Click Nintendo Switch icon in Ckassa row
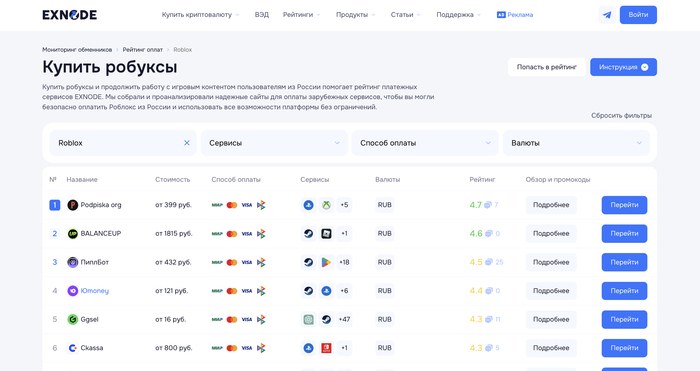Viewport: 700px width, 371px height. (326, 348)
